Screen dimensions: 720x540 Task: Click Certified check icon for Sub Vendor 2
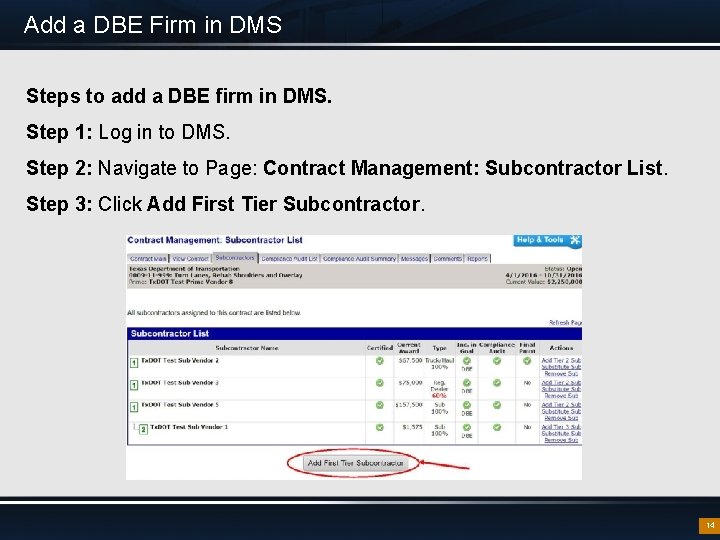pyautogui.click(x=380, y=361)
